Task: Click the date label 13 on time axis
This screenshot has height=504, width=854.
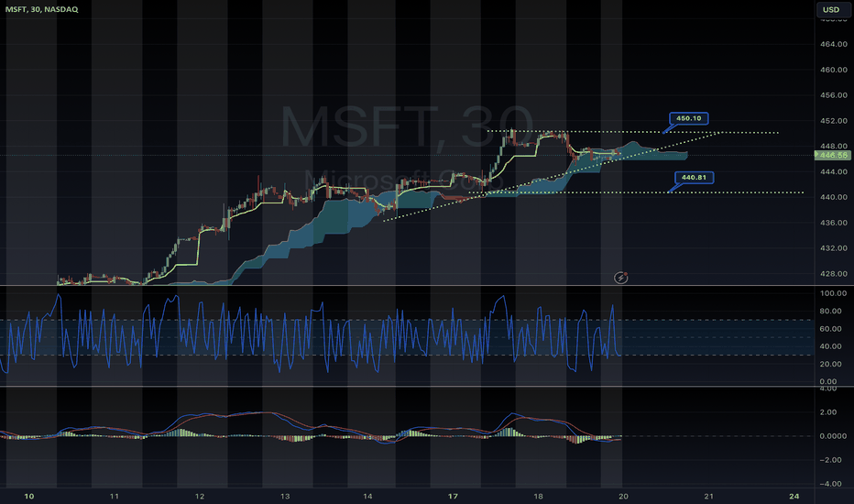Action: 285,496
